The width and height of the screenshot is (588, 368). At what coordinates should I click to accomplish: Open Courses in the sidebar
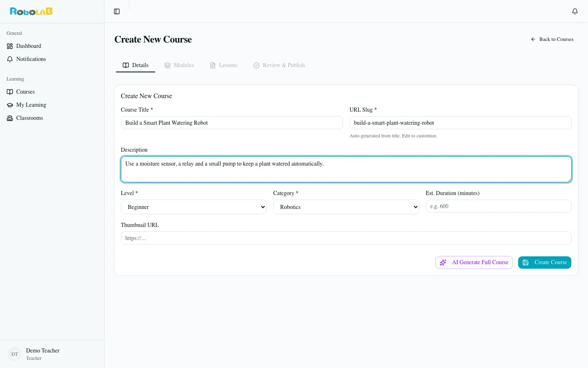pos(52,92)
